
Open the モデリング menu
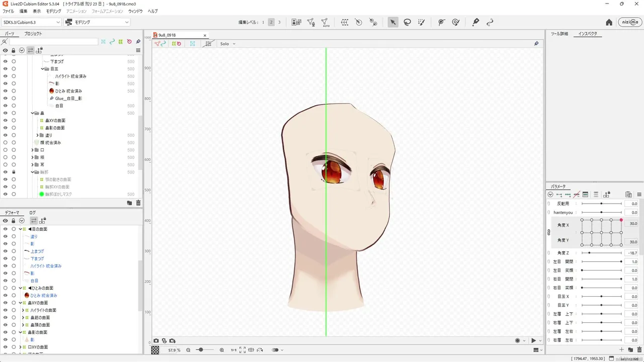tap(54, 11)
